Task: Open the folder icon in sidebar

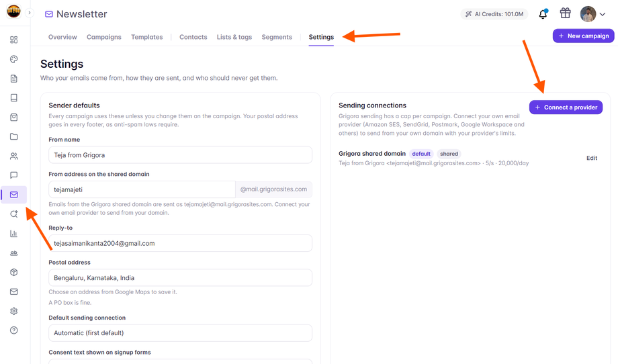Action: (x=14, y=137)
